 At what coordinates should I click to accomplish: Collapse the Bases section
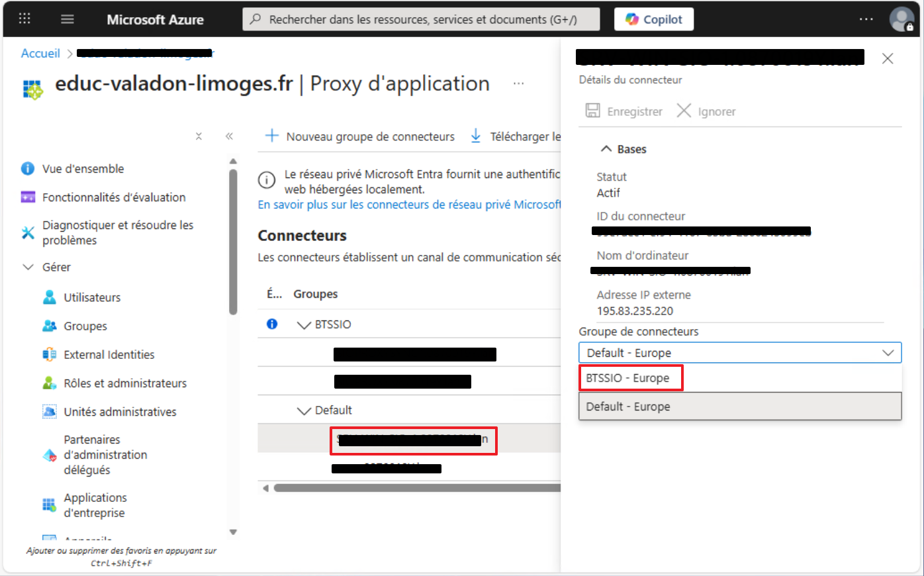pos(606,149)
